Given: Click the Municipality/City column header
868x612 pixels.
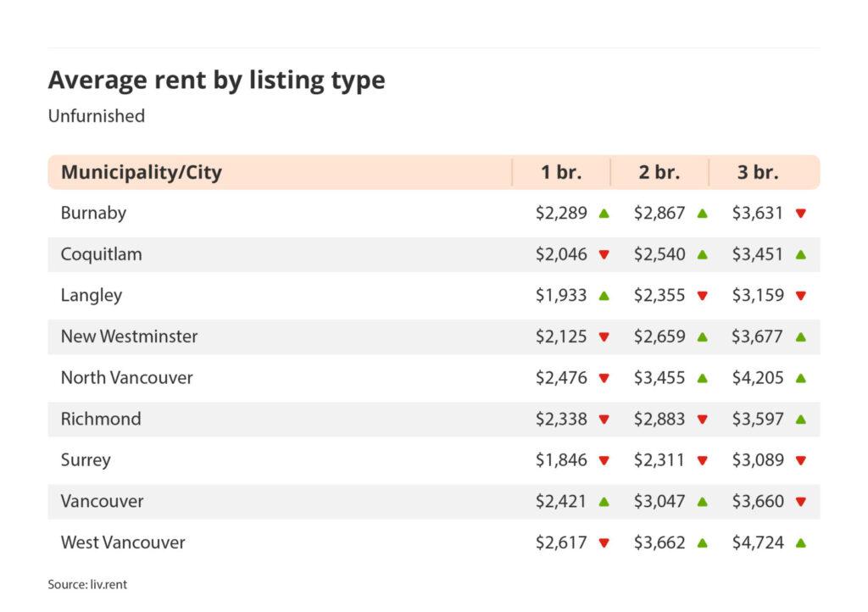Looking at the screenshot, I should [x=141, y=172].
